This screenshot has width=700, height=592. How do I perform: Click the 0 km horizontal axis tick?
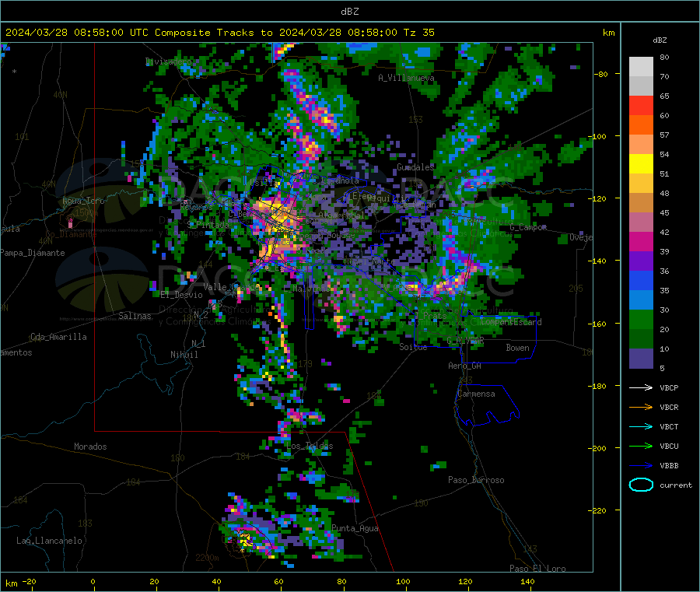tap(93, 582)
